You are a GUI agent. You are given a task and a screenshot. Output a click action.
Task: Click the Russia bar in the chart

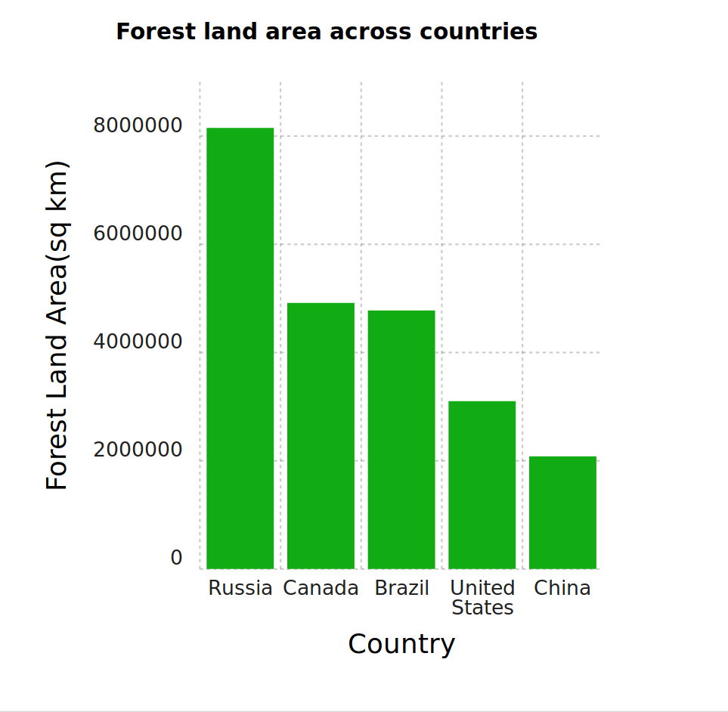coord(240,348)
